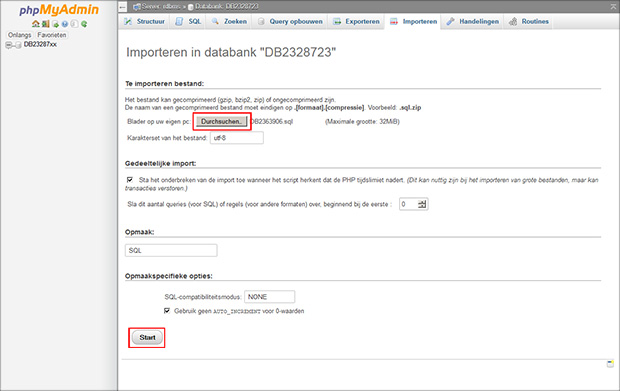Click the Importeren in databank heading
The image size is (620, 391).
click(231, 52)
